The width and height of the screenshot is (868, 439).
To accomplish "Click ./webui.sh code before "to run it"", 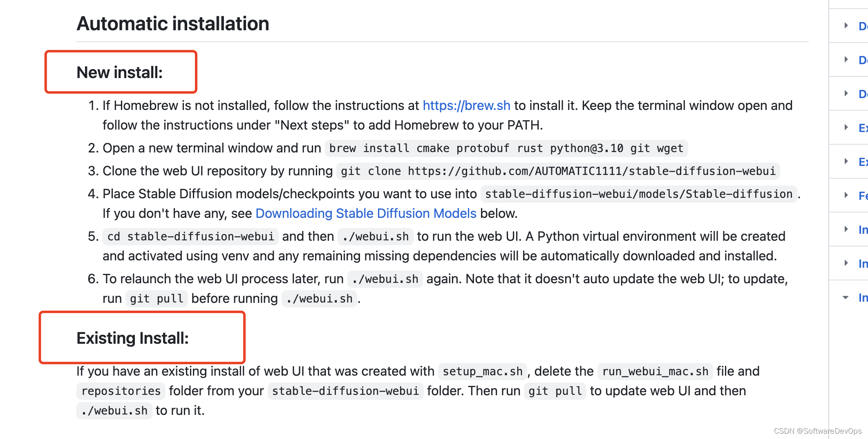I will (x=114, y=410).
